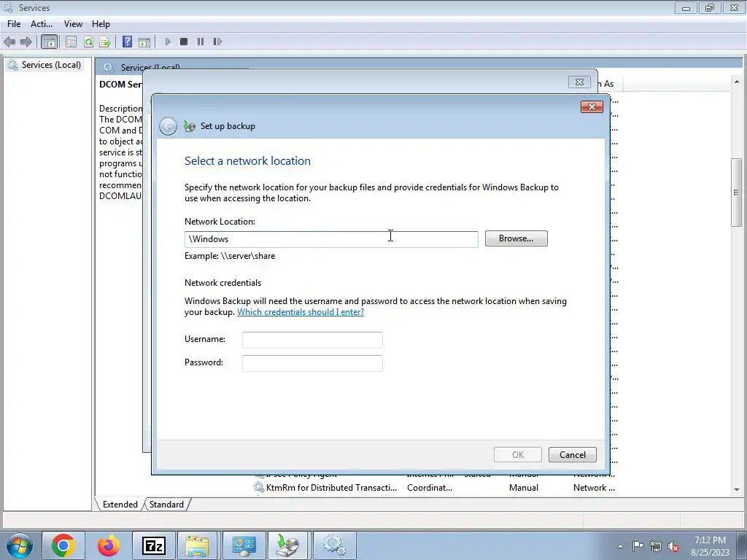
Task: Click the back arrow in Set up backup
Action: coord(168,126)
